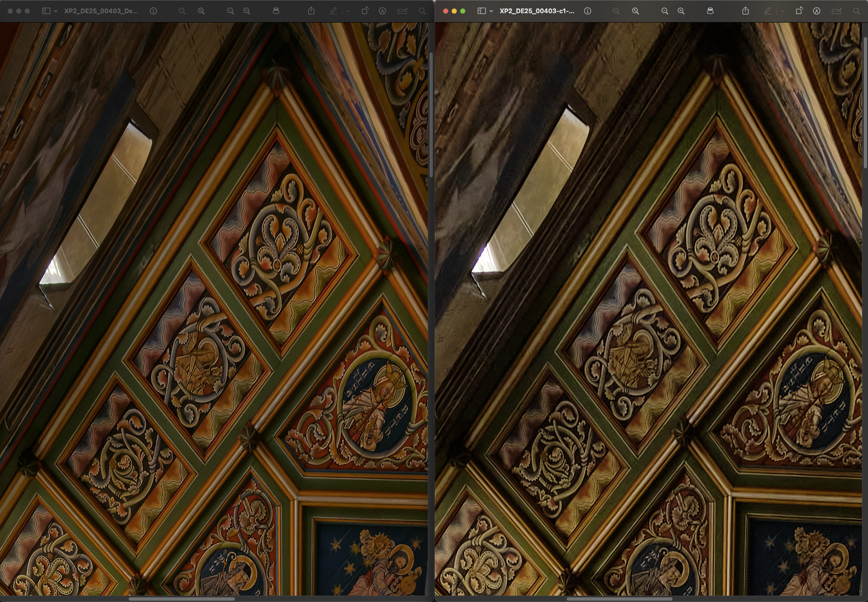
Task: Rotate image in right c1 window
Action: point(799,11)
